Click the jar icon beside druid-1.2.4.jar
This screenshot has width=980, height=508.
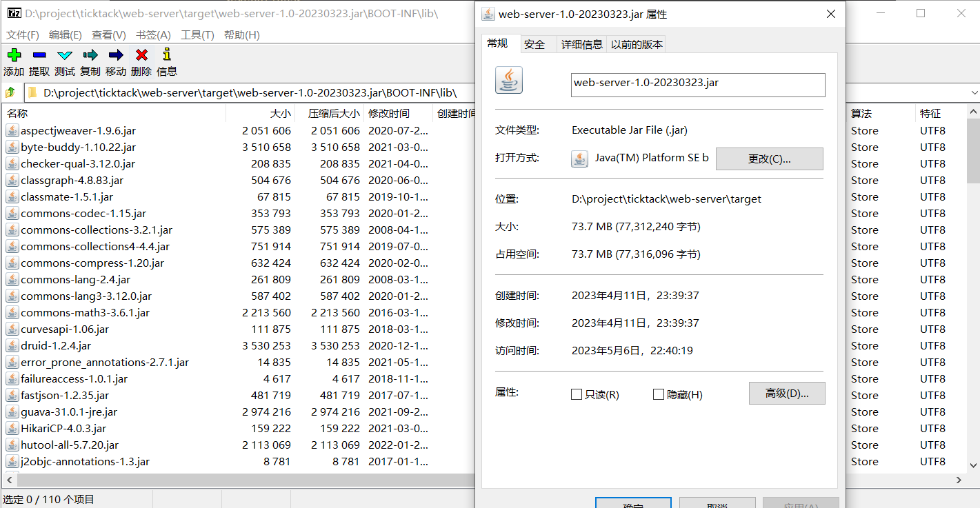pos(12,345)
